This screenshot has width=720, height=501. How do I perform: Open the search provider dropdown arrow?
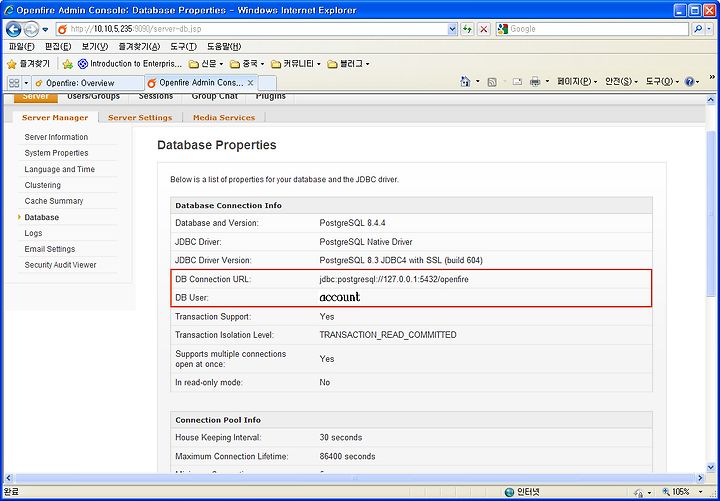tap(710, 29)
